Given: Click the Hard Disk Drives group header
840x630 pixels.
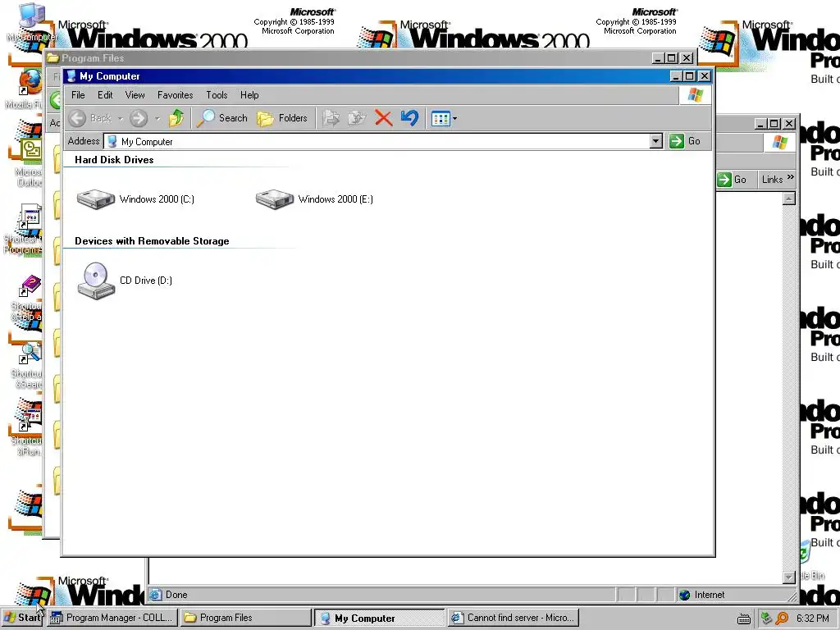Looking at the screenshot, I should click(x=114, y=160).
